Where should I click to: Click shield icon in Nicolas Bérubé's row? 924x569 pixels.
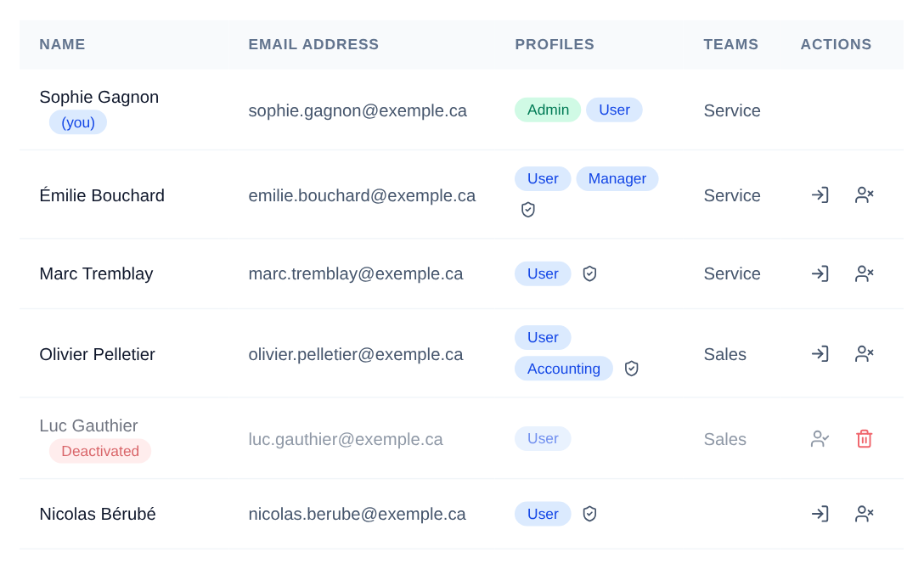(x=589, y=514)
